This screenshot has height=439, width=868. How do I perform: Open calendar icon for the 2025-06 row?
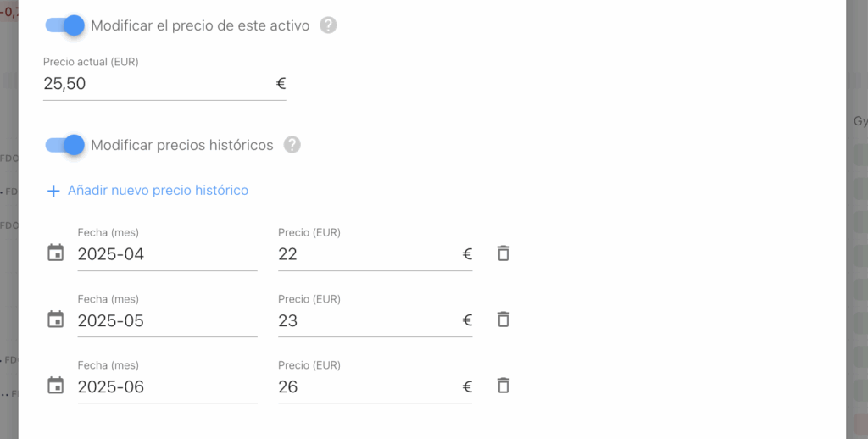pyautogui.click(x=56, y=386)
